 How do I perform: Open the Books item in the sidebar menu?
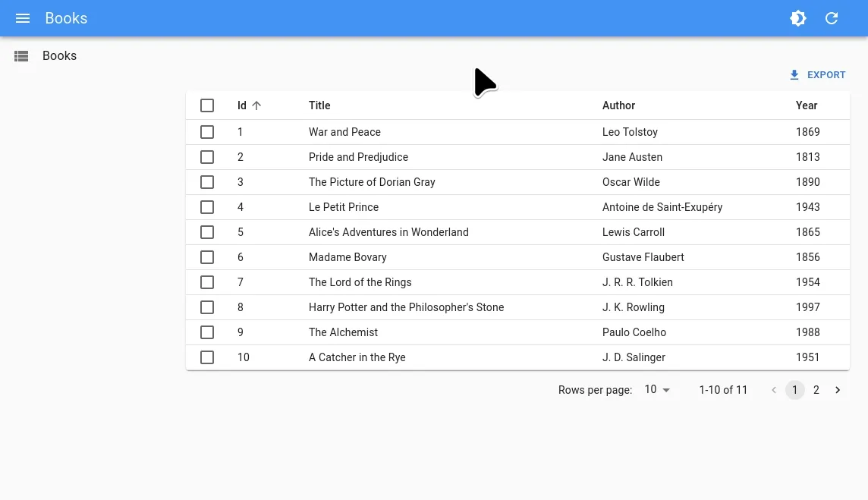(x=59, y=56)
